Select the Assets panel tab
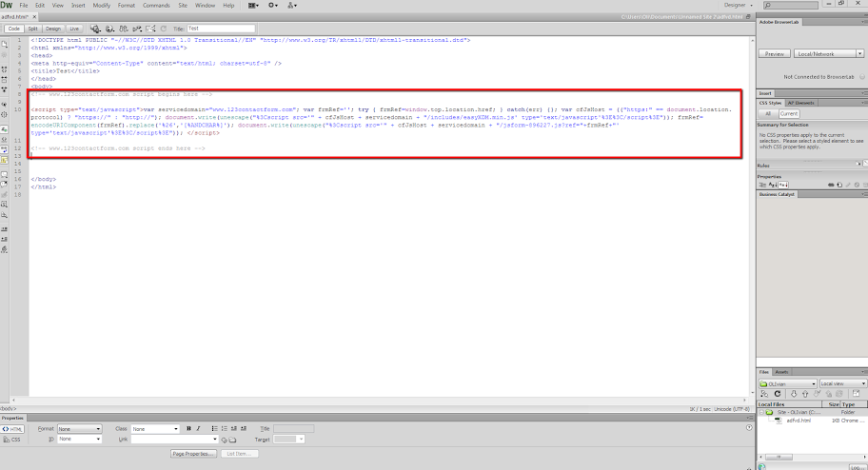868x470 pixels. pyautogui.click(x=781, y=372)
